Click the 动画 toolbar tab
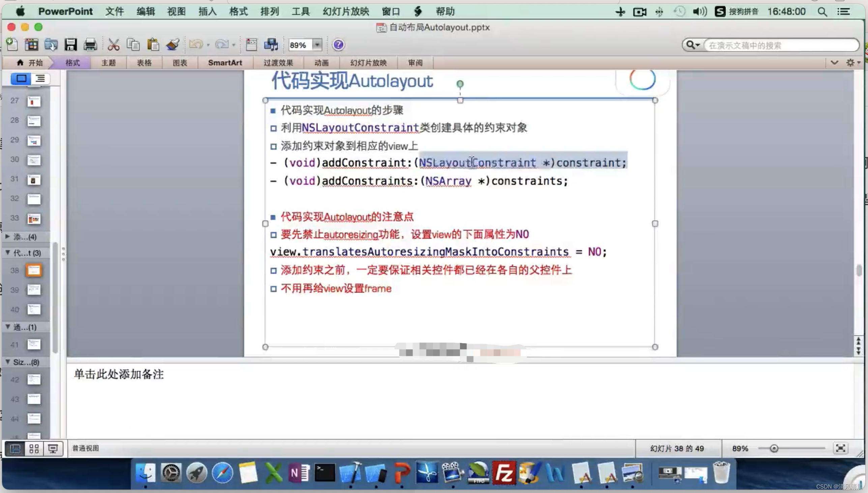 coord(322,63)
